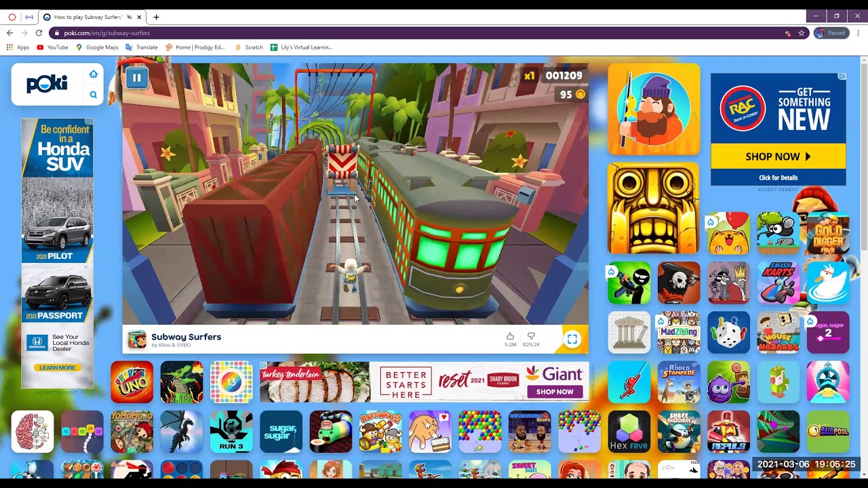Open Lily's Virtual Learning bookmark
The height and width of the screenshot is (488, 868).
pos(301,47)
